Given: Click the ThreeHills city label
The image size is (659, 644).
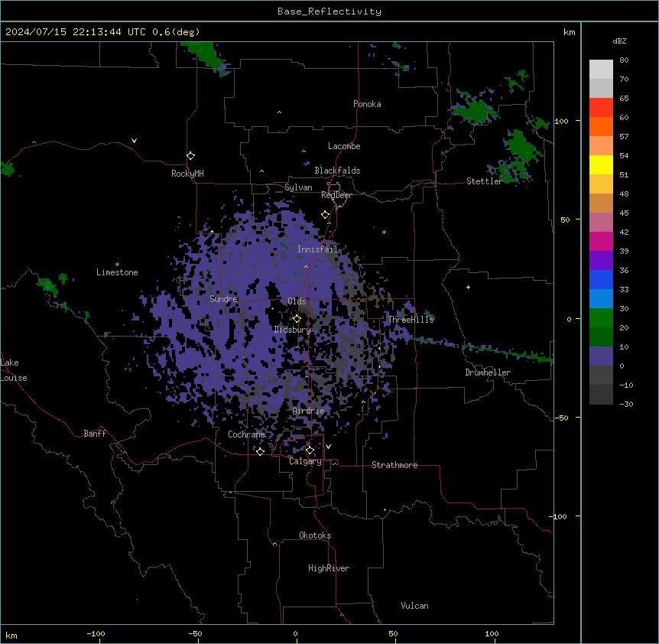Looking at the screenshot, I should 411,320.
